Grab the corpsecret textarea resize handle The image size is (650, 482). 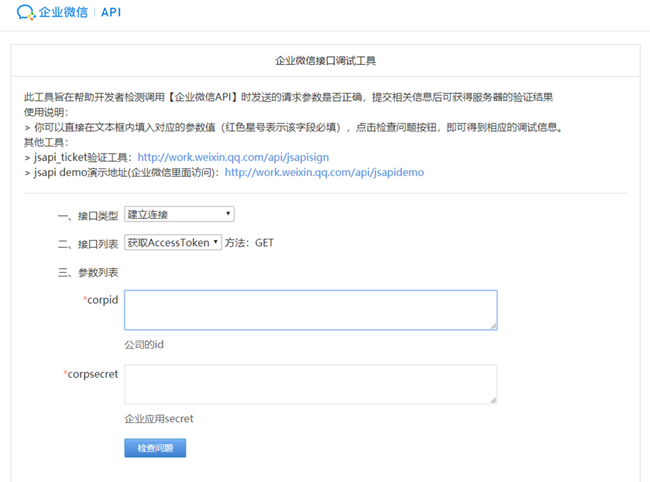493,400
